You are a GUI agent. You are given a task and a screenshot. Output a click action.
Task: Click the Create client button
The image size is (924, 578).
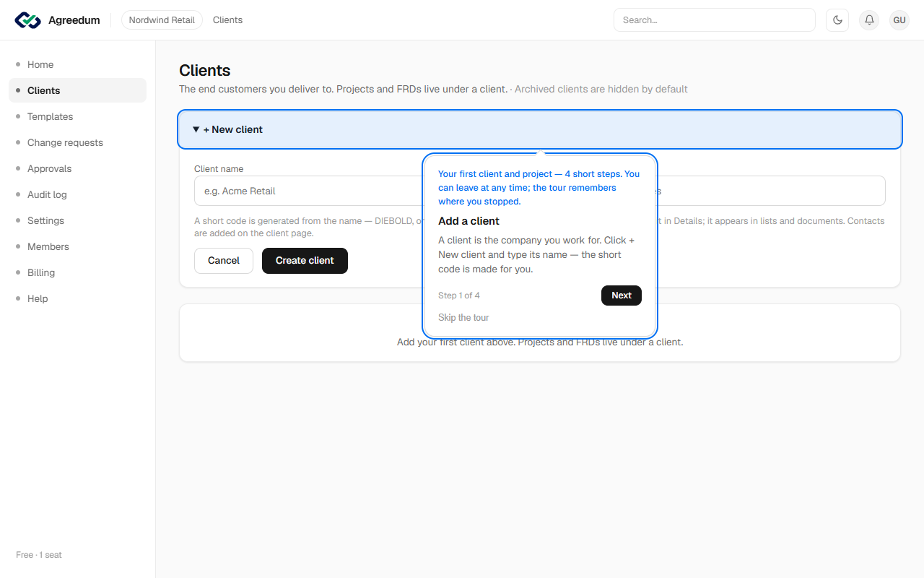[305, 261]
